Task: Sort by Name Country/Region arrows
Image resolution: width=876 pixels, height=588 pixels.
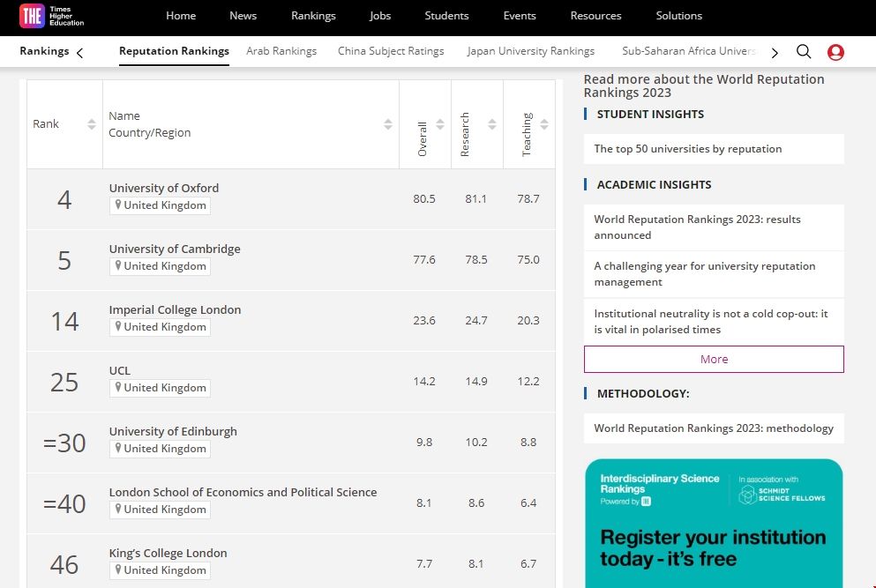Action: coord(387,124)
